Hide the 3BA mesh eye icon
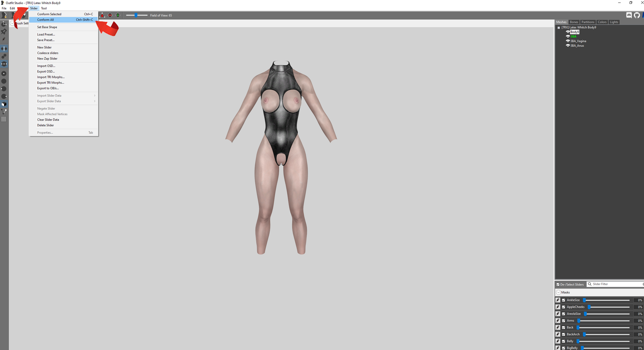This screenshot has width=644, height=350. [568, 37]
